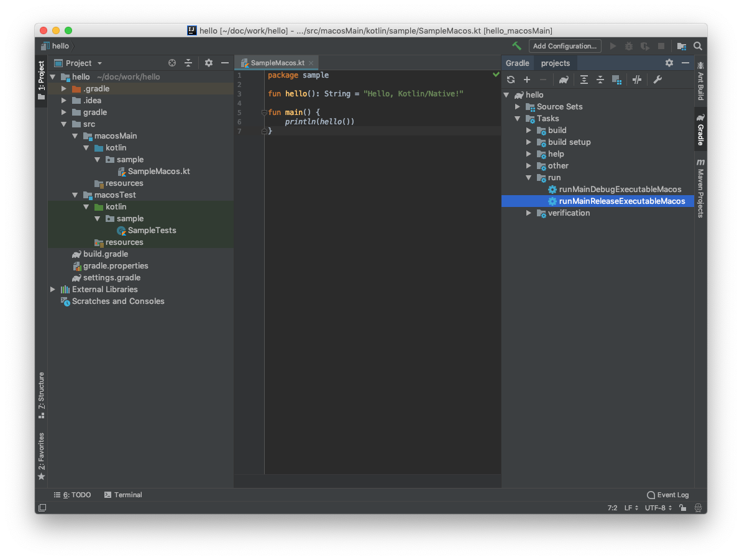Click the Stop square icon
Screen dimensions: 742x560
point(661,46)
